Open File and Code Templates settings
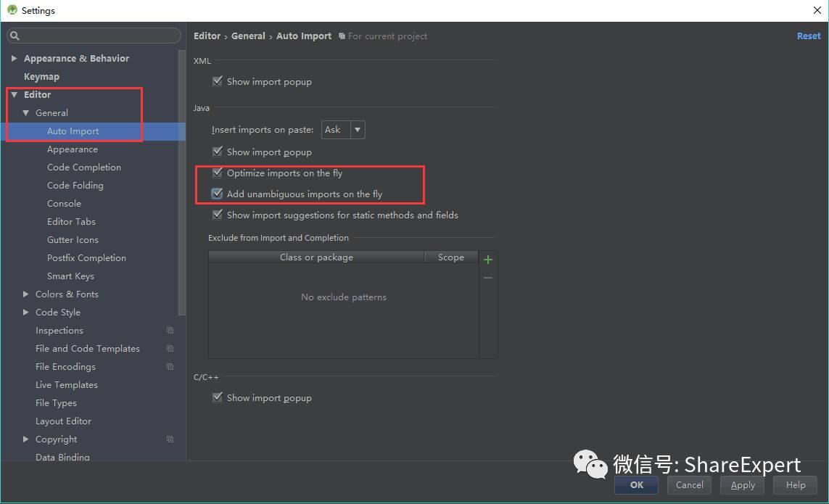This screenshot has height=504, width=829. pyautogui.click(x=88, y=349)
